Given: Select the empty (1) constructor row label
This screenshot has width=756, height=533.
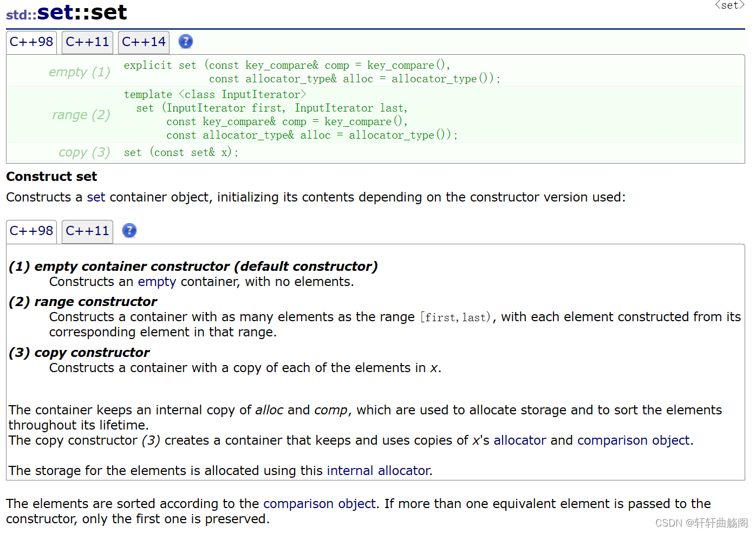Looking at the screenshot, I should (x=79, y=71).
